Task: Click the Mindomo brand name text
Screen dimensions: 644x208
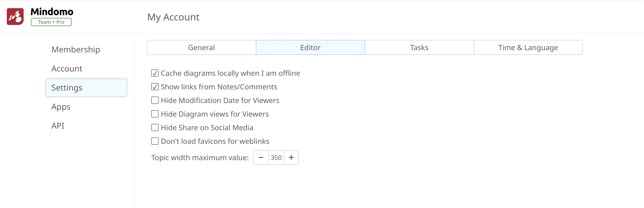Action: (x=52, y=12)
